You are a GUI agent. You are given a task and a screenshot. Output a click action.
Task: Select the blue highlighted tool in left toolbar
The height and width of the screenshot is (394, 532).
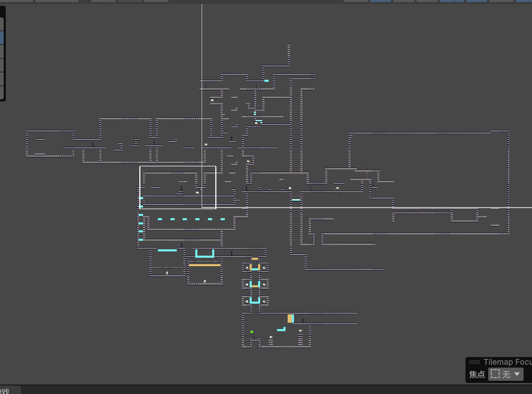(x=2, y=37)
